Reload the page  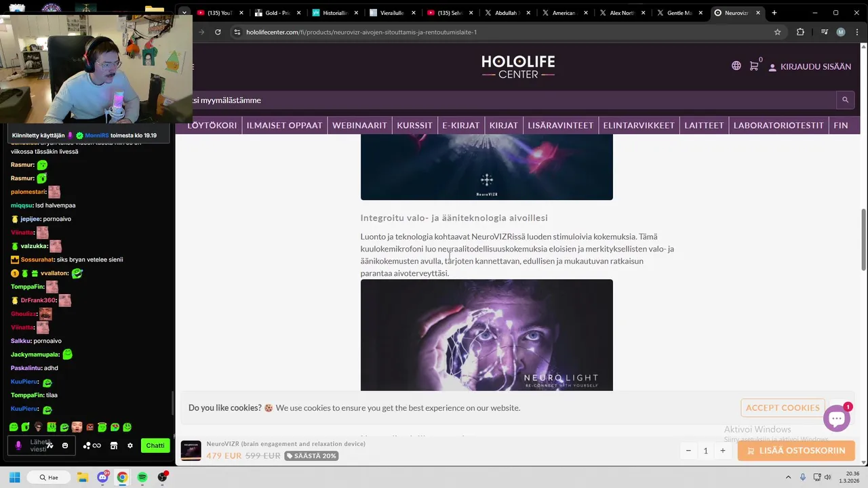218,32
